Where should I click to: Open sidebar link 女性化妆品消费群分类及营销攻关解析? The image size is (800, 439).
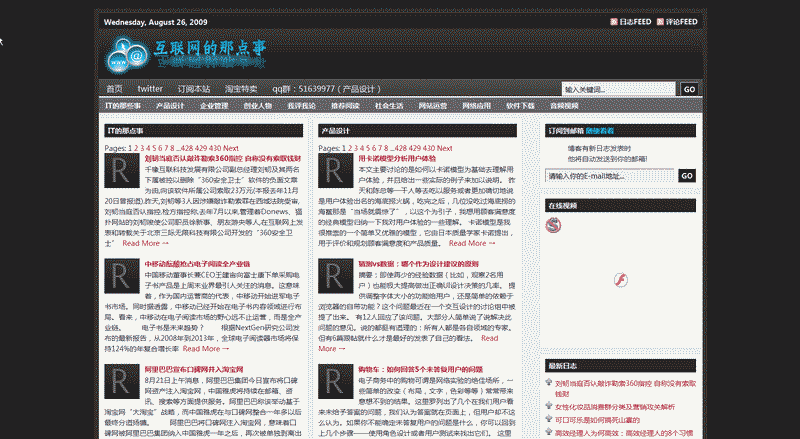pyautogui.click(x=615, y=407)
